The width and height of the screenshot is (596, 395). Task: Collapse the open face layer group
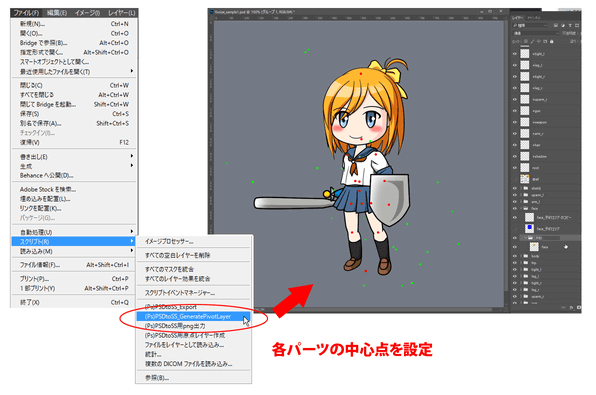pos(521,208)
